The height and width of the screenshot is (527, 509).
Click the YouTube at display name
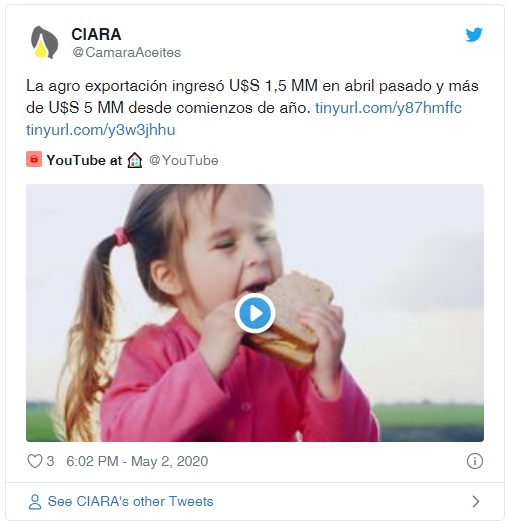click(x=84, y=160)
